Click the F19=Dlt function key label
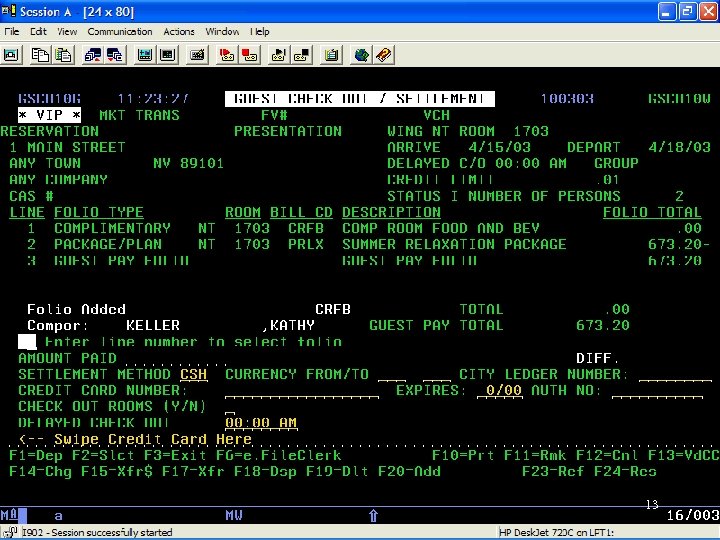Image resolution: width=720 pixels, height=540 pixels. click(337, 472)
